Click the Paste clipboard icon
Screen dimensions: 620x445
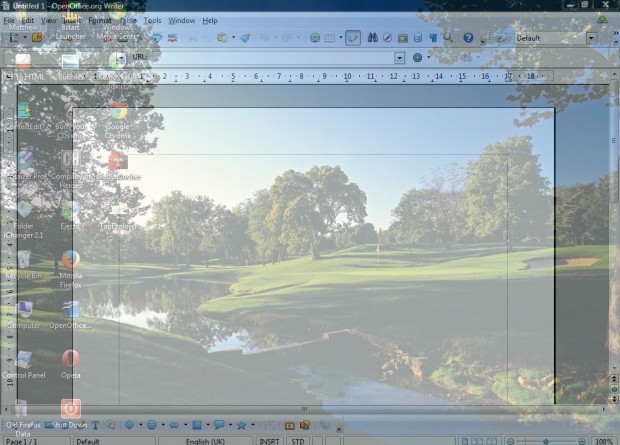[x=223, y=38]
